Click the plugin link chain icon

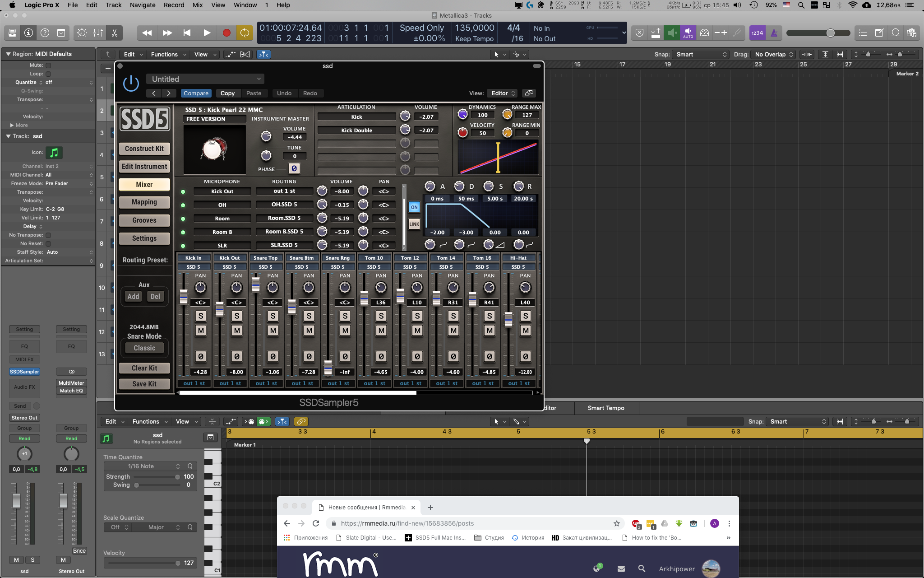(529, 93)
